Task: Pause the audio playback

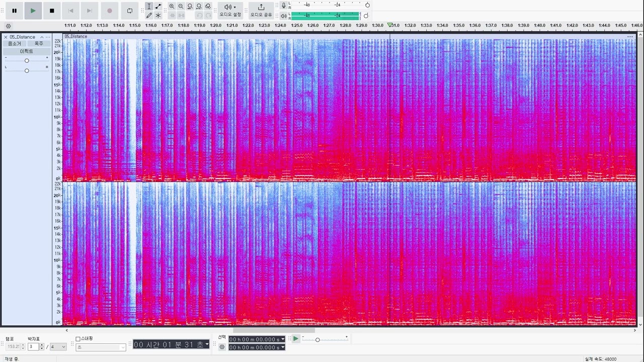Action: coord(14,11)
